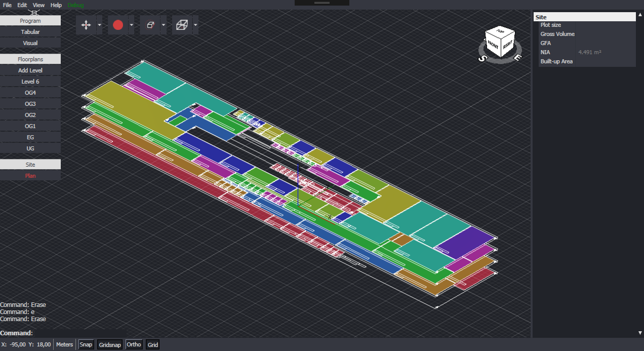The image size is (644, 351).
Task: Click the small pin icon above the Program header
Action: point(34,12)
